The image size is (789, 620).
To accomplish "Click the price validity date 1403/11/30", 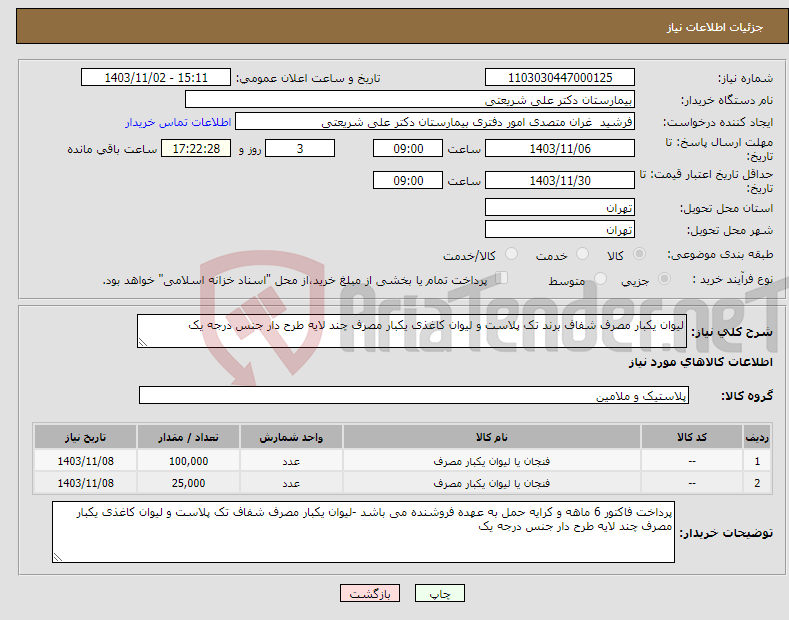I will point(560,180).
